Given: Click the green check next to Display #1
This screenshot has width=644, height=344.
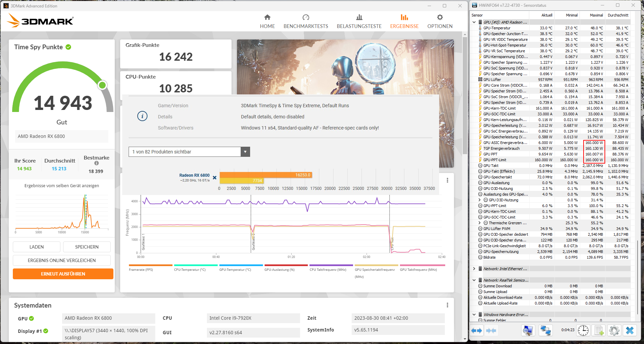Looking at the screenshot, I should (46, 331).
